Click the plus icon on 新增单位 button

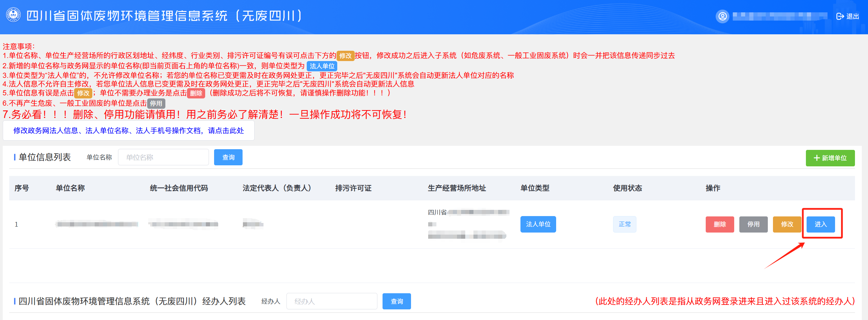coord(816,158)
